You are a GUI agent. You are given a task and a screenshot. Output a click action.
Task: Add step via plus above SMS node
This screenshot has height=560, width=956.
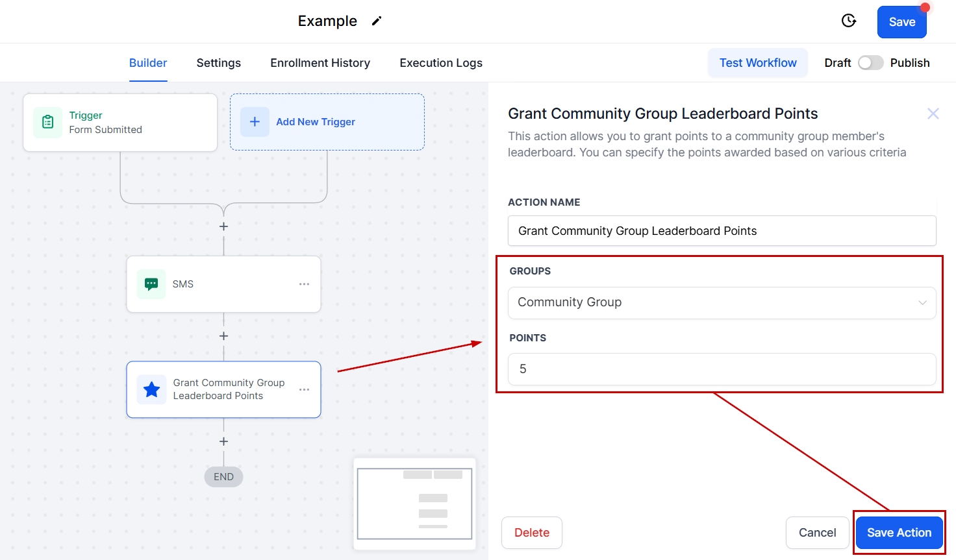223,226
